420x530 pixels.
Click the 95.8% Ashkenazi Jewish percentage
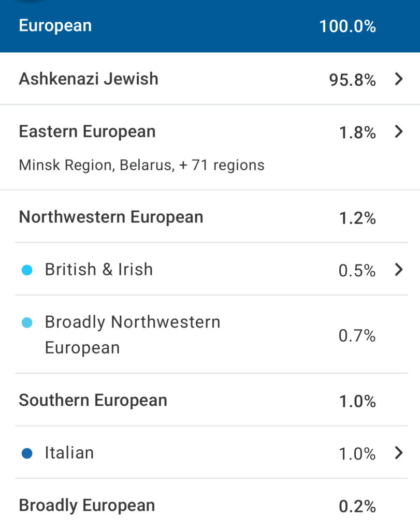coord(352,80)
